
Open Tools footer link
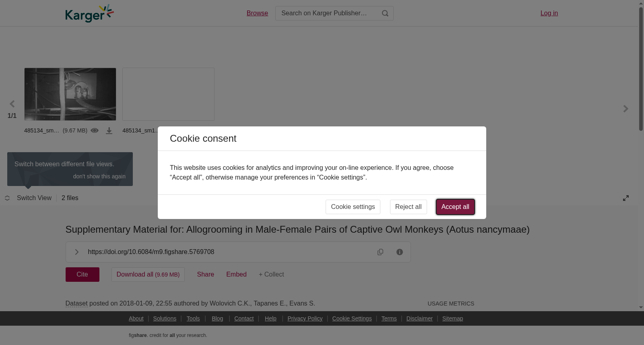pyautogui.click(x=193, y=318)
